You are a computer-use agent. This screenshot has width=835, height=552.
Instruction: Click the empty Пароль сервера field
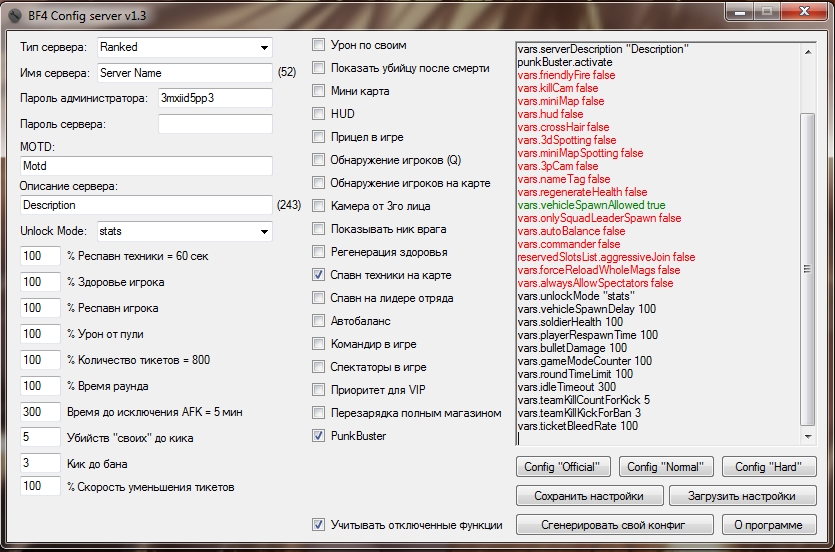[x=215, y=124]
